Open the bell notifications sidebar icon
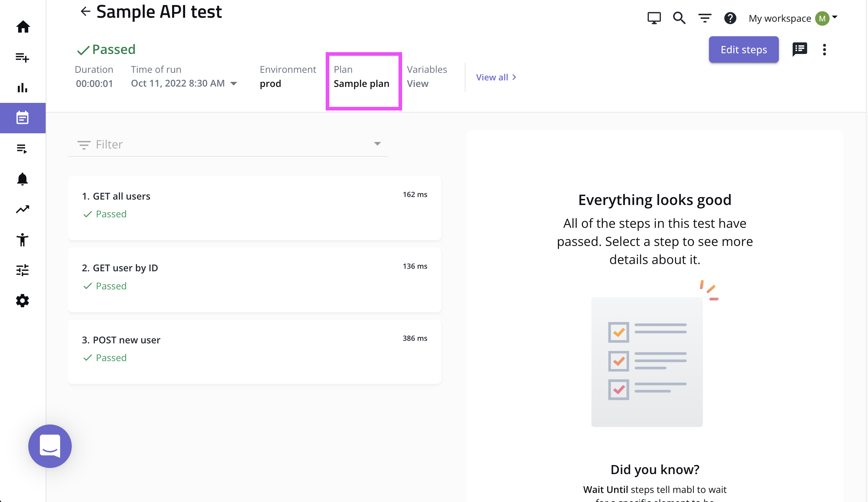This screenshot has width=868, height=502. 22,179
